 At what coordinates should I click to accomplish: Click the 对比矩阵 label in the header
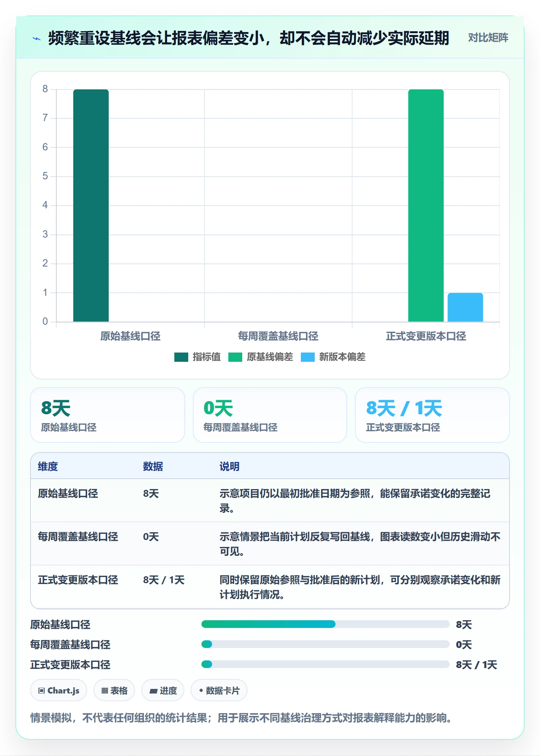[x=488, y=38]
